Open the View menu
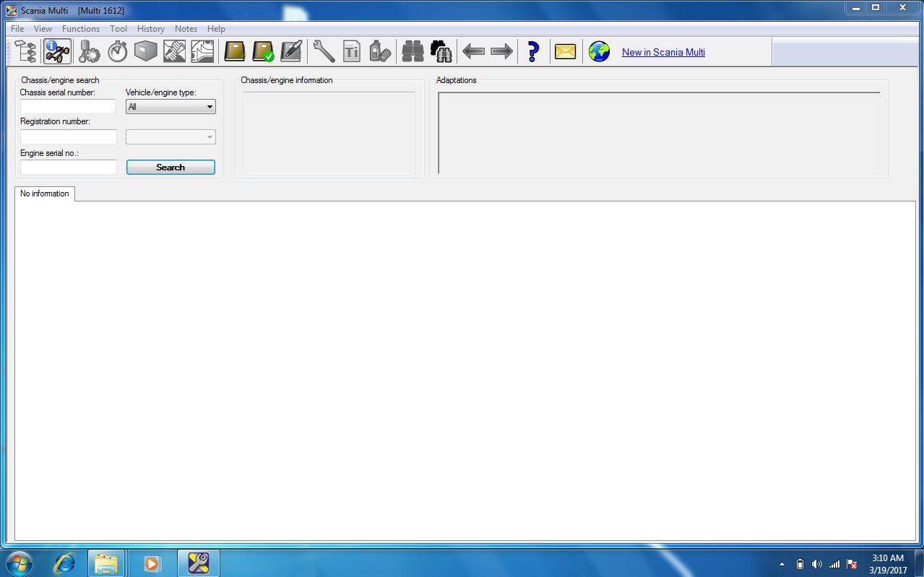The image size is (924, 577). coord(43,29)
